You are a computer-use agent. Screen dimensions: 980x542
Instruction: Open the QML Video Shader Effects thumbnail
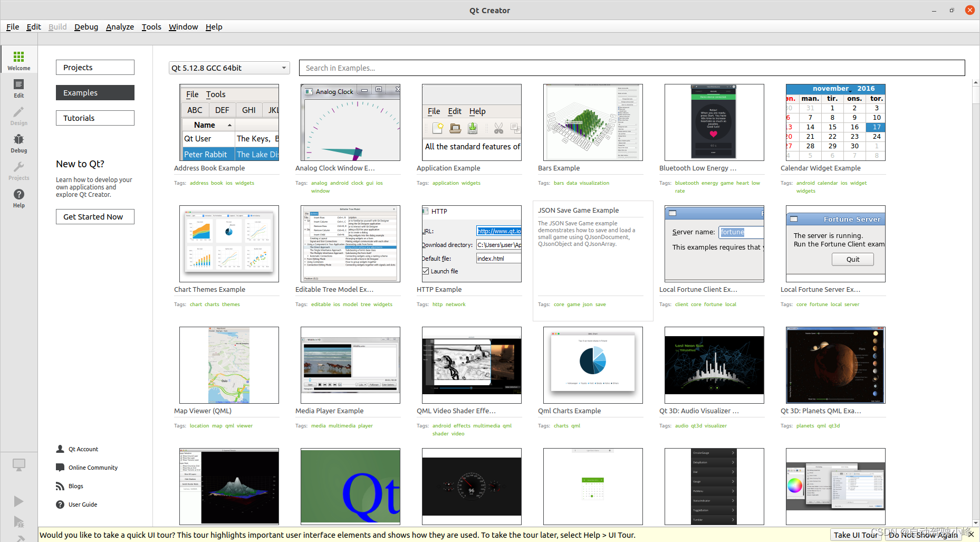[x=472, y=365]
